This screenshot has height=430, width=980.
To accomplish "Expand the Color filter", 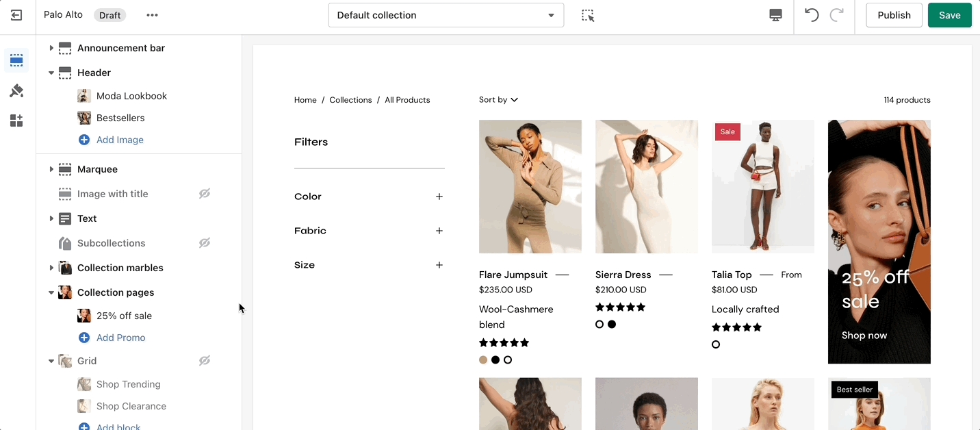I will tap(439, 197).
